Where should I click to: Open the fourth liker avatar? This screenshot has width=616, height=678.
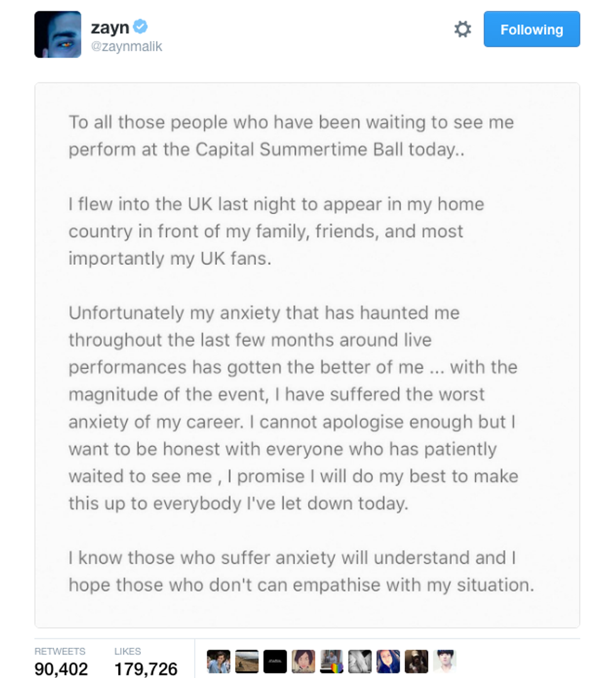304,662
